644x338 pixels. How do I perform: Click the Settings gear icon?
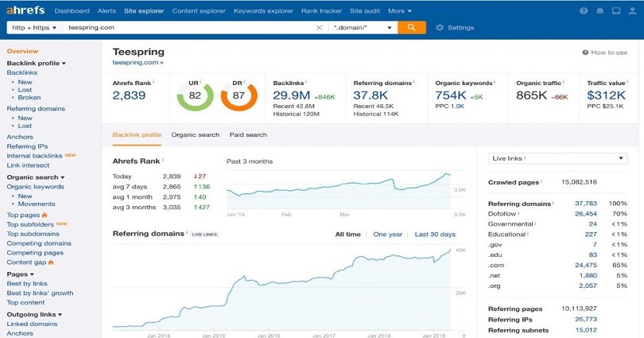pyautogui.click(x=440, y=28)
